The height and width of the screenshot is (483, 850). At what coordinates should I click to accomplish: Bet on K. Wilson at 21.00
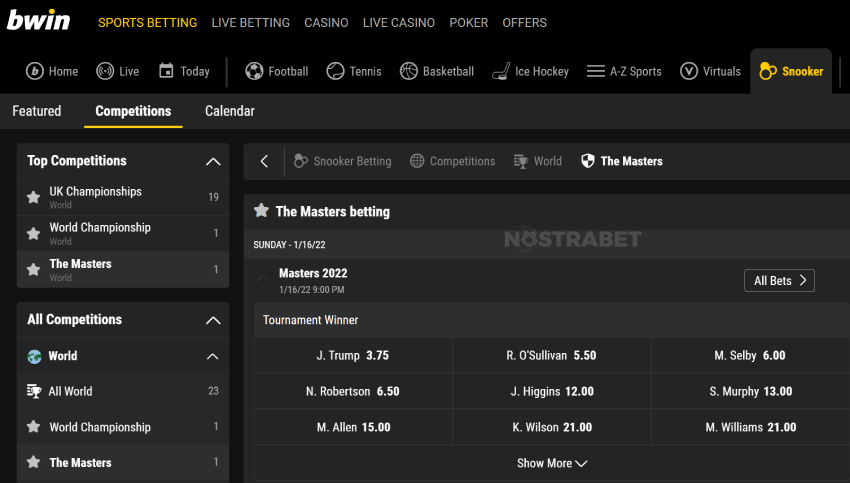551,427
